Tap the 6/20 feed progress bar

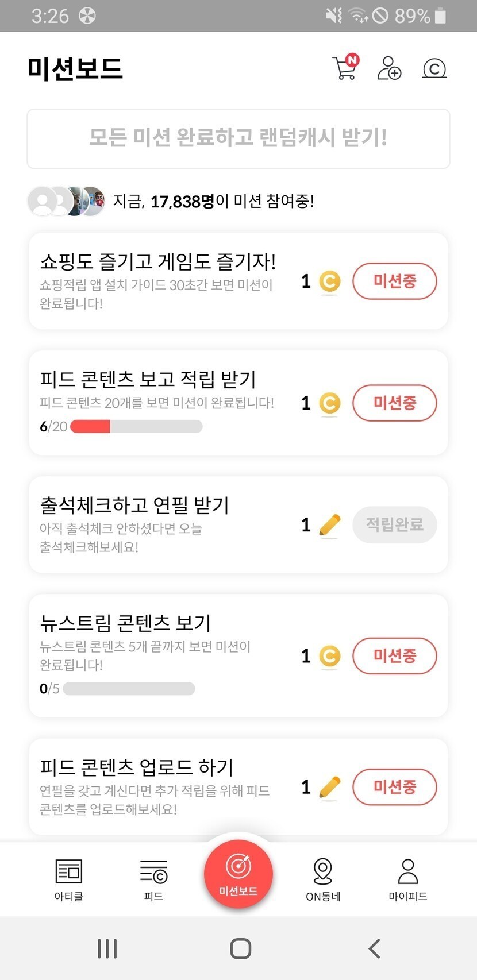point(136,426)
